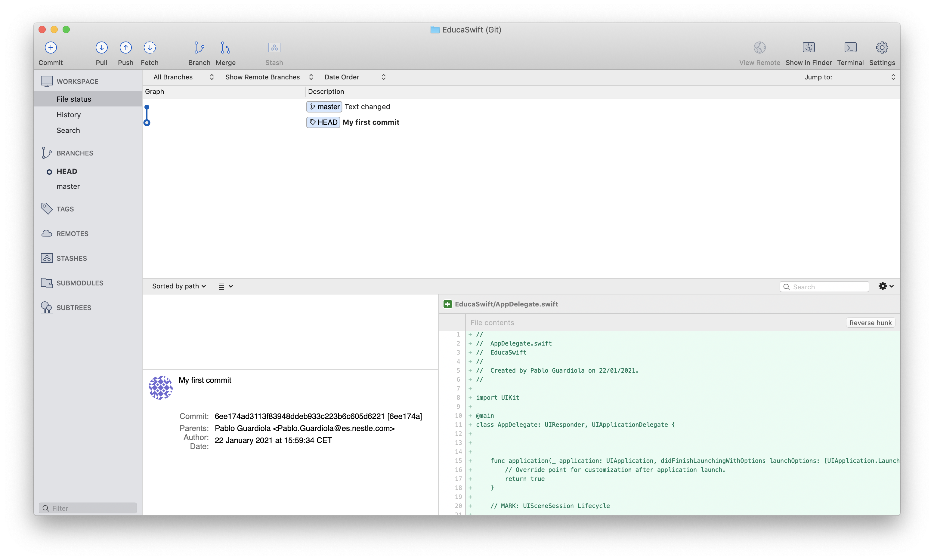Image resolution: width=934 pixels, height=560 pixels.
Task: Open the list view mode dropdown
Action: tap(225, 286)
